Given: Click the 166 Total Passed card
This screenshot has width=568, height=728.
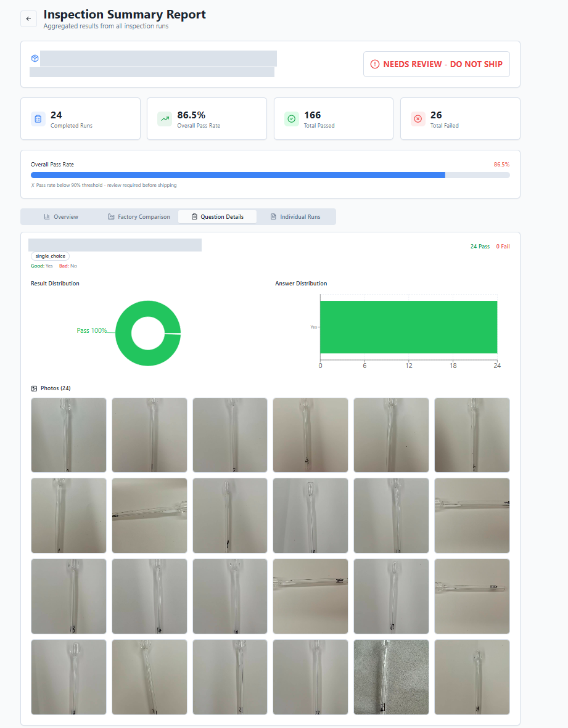Looking at the screenshot, I should [x=334, y=119].
